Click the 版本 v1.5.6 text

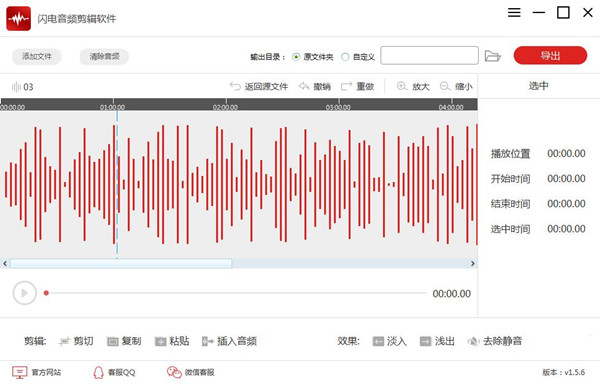(563, 372)
